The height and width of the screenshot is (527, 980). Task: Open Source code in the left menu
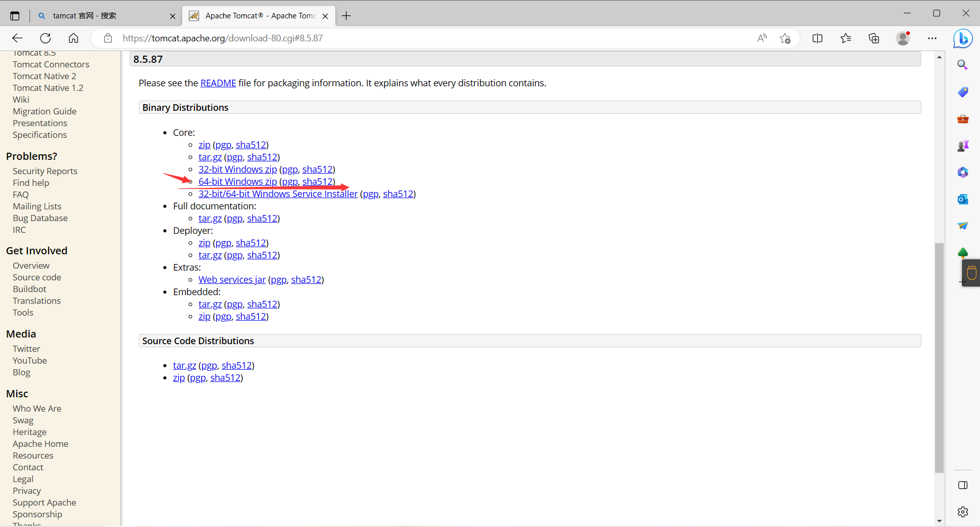[37, 277]
